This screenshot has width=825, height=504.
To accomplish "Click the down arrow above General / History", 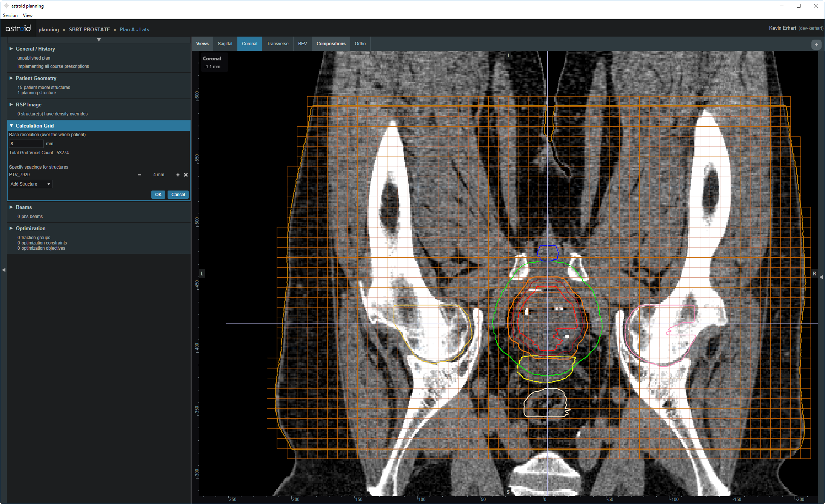I will pos(99,40).
